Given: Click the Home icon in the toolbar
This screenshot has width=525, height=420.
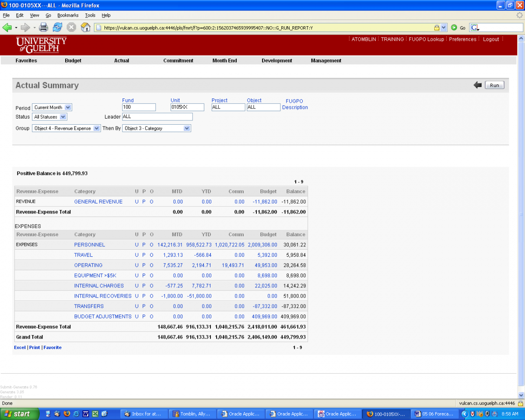Looking at the screenshot, I should point(86,28).
